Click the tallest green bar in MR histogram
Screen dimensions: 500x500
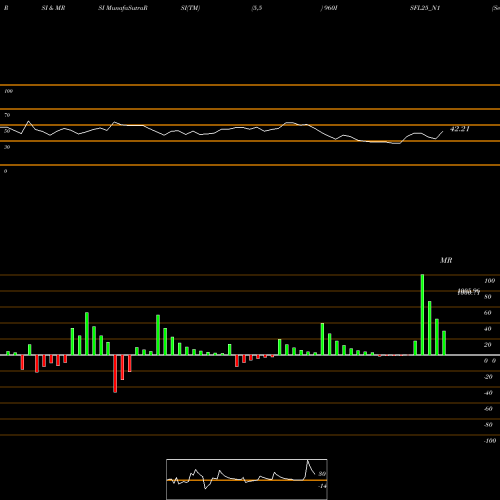(x=422, y=315)
